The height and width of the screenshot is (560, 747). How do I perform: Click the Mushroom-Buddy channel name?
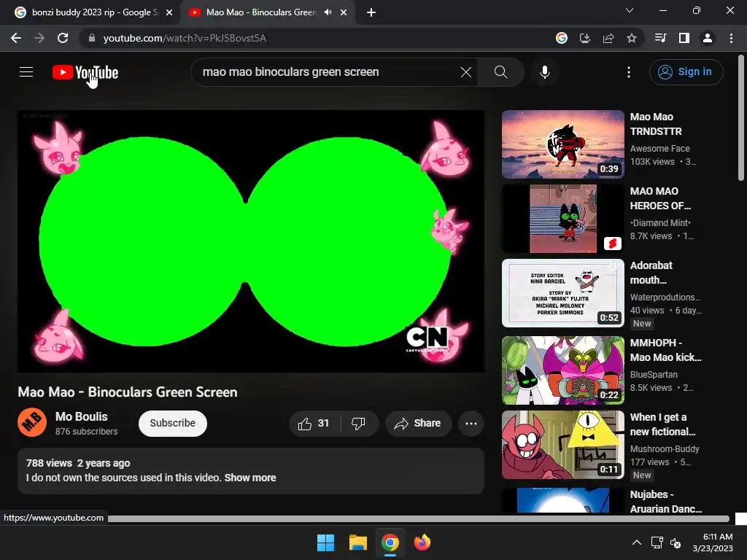[665, 449]
